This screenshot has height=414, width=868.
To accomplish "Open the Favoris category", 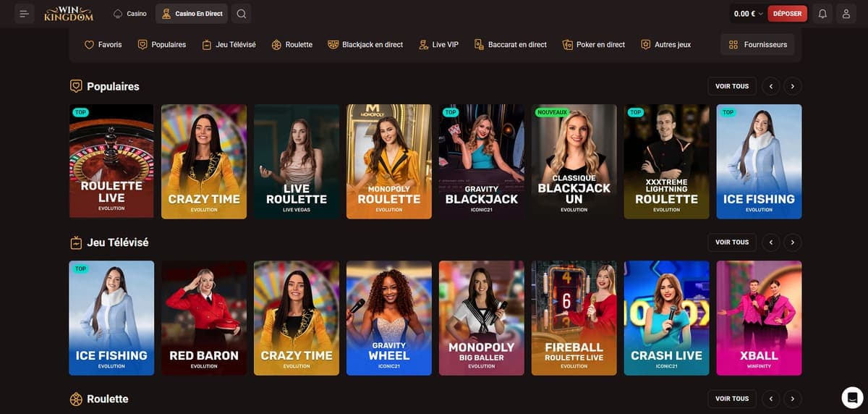I will 103,45.
